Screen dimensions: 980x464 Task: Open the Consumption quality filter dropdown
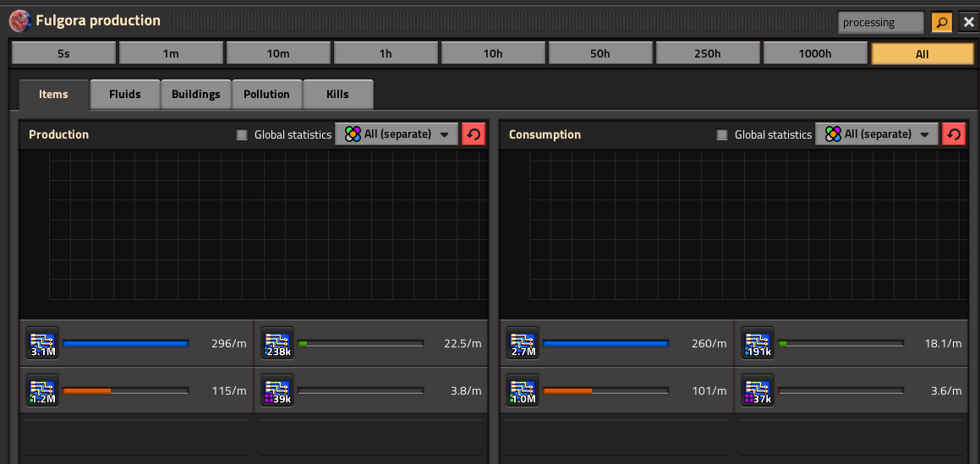click(x=877, y=134)
